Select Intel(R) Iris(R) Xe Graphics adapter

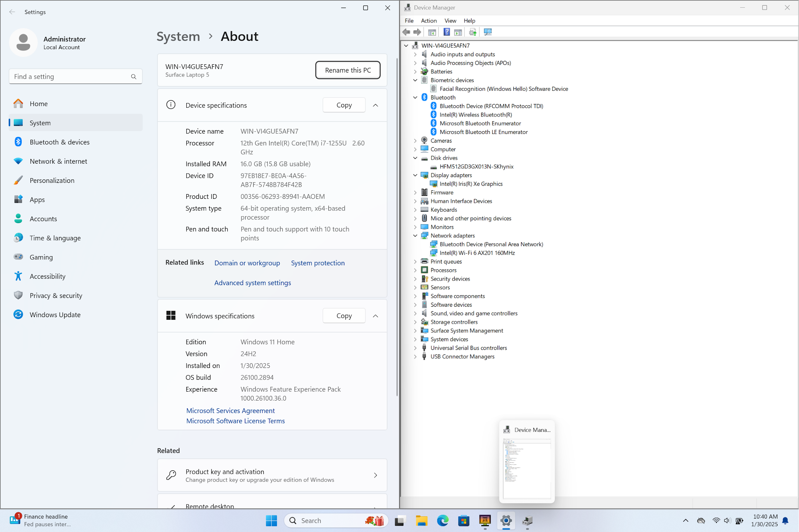point(471,184)
